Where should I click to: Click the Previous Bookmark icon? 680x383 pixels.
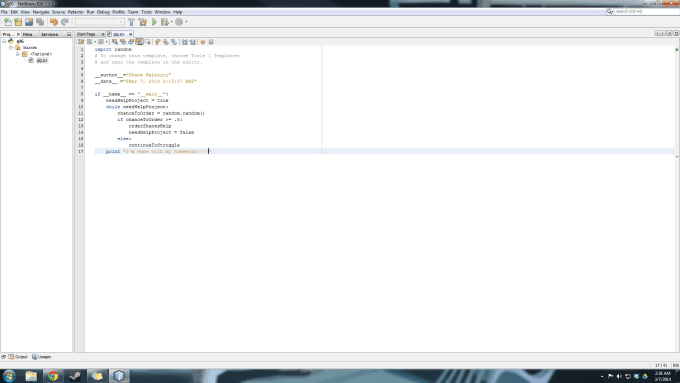(157, 42)
